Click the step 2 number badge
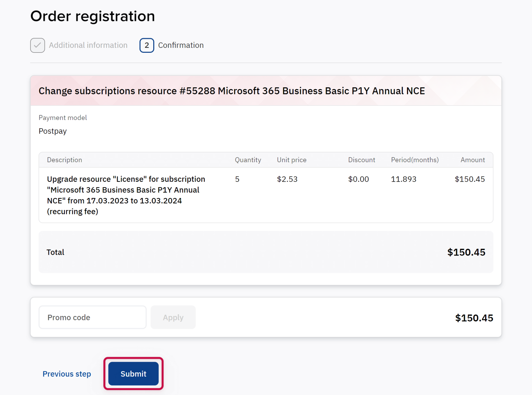Screen dimensions: 532x395 tap(147, 46)
